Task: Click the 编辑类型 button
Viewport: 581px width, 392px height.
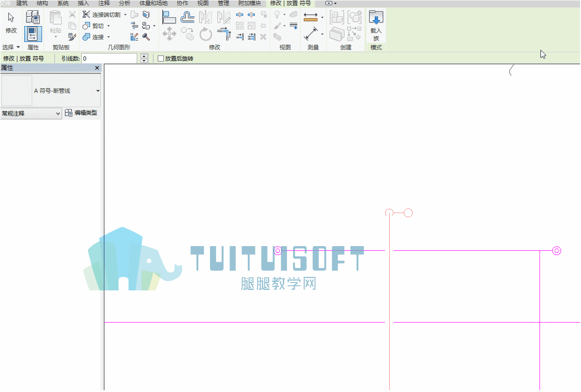Action: click(81, 113)
